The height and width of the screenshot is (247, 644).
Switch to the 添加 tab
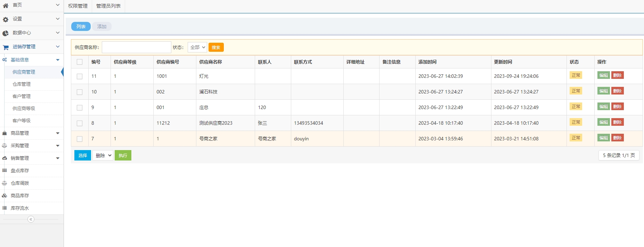pyautogui.click(x=101, y=26)
